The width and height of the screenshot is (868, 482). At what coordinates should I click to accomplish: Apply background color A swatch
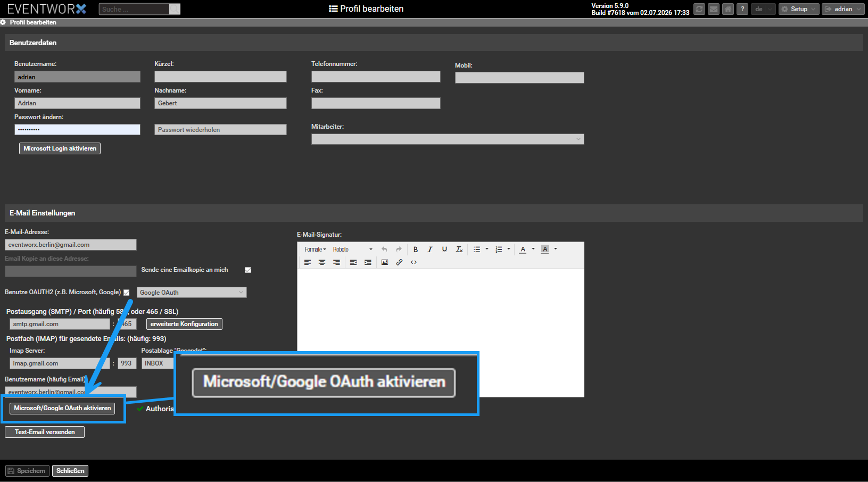click(545, 249)
